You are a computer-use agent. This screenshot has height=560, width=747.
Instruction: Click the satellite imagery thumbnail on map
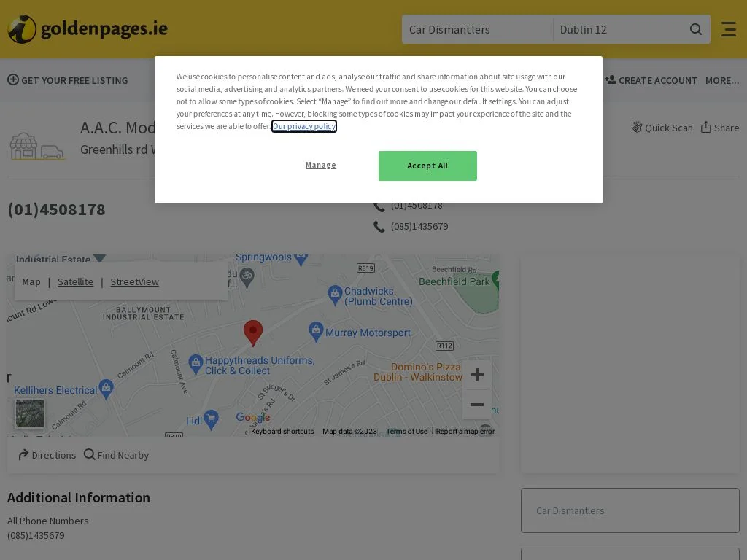tap(29, 413)
